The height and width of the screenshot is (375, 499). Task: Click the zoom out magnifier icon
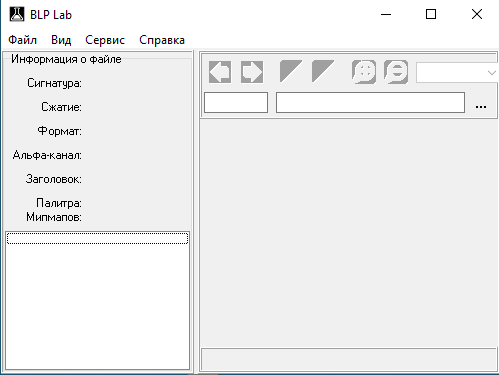(396, 71)
